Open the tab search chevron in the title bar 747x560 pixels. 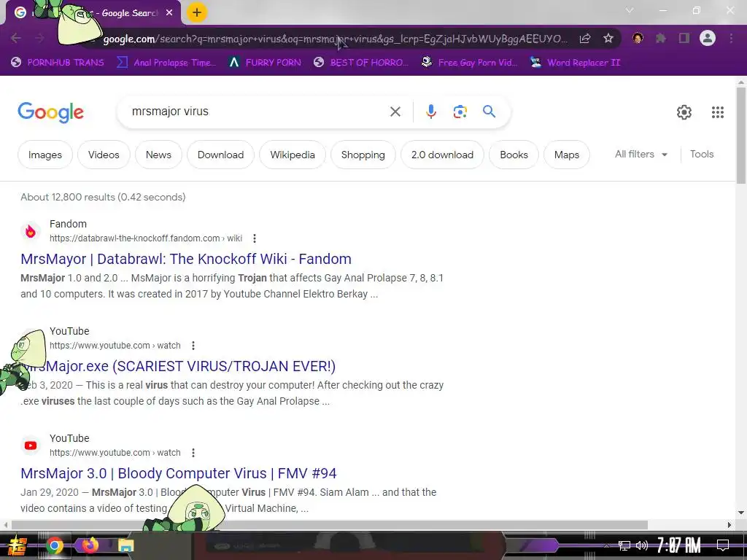pyautogui.click(x=630, y=10)
